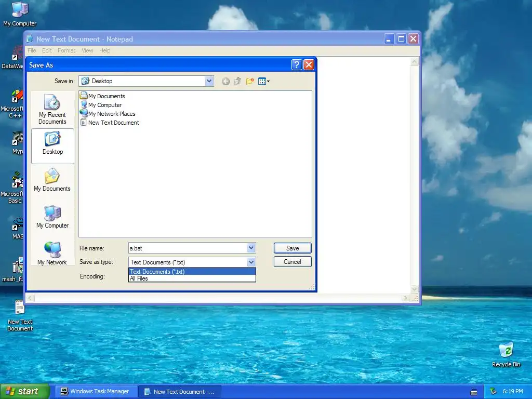Screen dimensions: 532x399
Task: Open the Notepad Help menu
Action: pyautogui.click(x=105, y=50)
